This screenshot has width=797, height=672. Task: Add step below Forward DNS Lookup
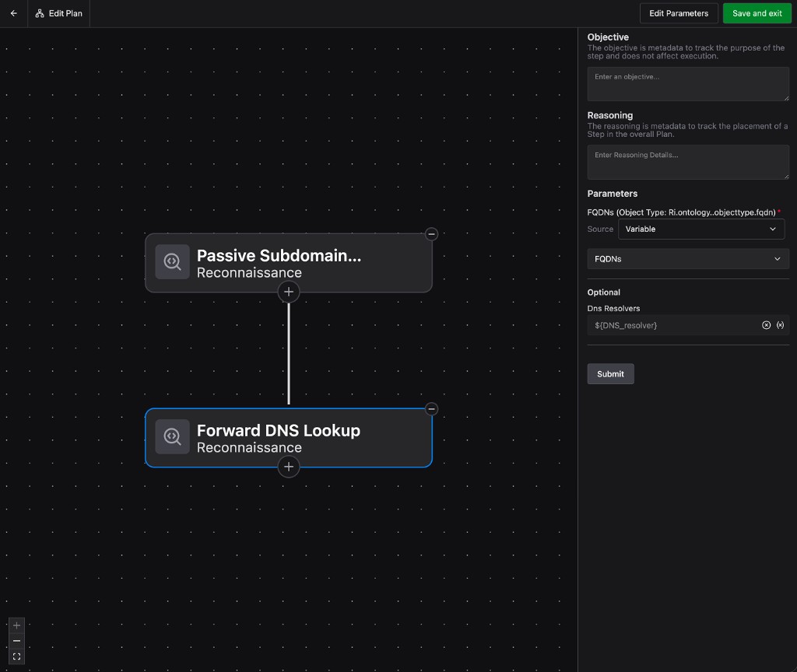point(289,467)
